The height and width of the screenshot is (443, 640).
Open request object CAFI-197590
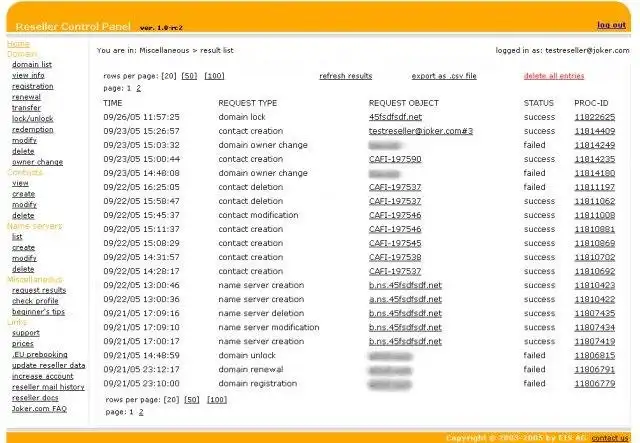(395, 159)
